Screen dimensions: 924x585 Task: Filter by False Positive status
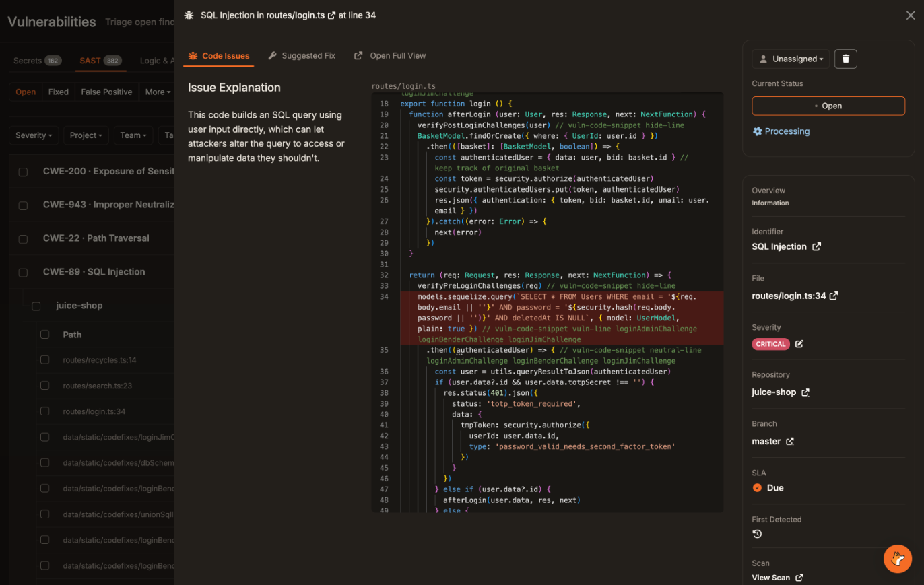coord(106,92)
